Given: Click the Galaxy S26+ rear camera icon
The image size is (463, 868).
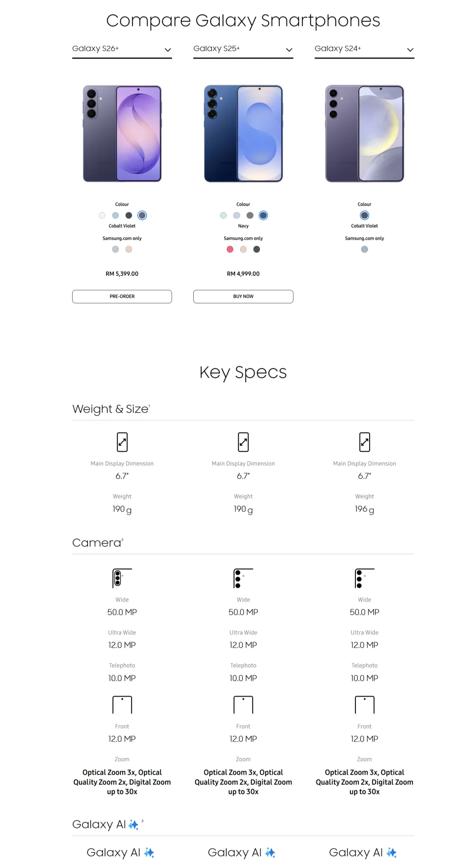Looking at the screenshot, I should click(121, 578).
